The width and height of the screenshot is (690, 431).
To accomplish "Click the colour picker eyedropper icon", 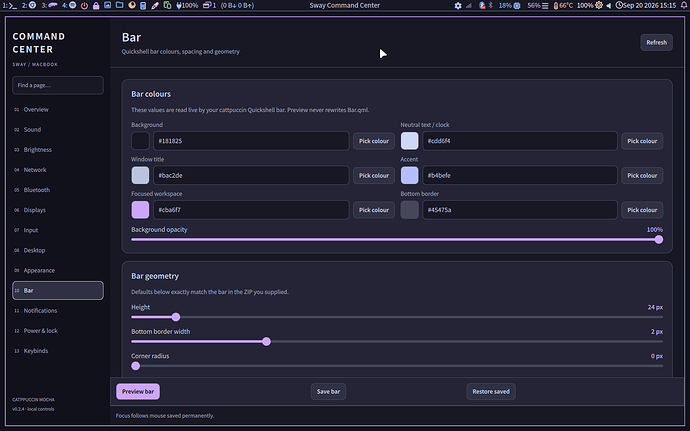I will point(155,6).
